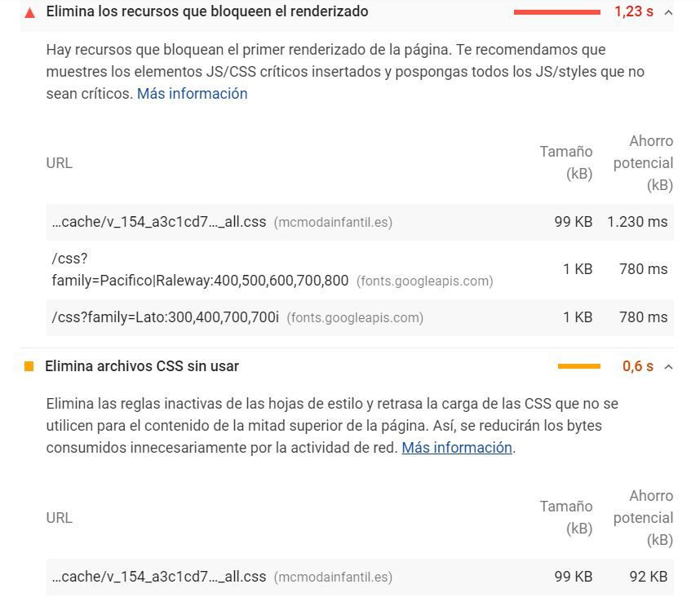Open the render-blocking _all.css cache URL
The width and height of the screenshot is (700, 602).
pos(159,222)
